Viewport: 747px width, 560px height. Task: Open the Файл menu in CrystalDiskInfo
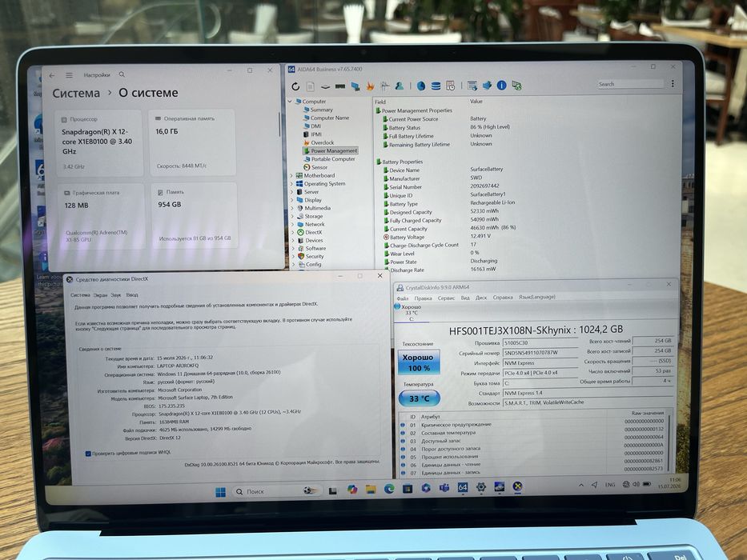click(403, 298)
